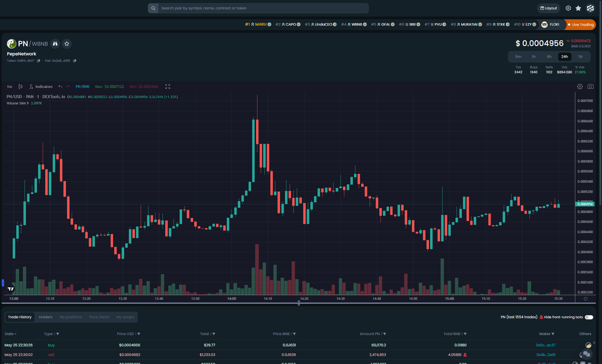The width and height of the screenshot is (602, 364).
Task: Open the Layout options menu
Action: tap(549, 8)
